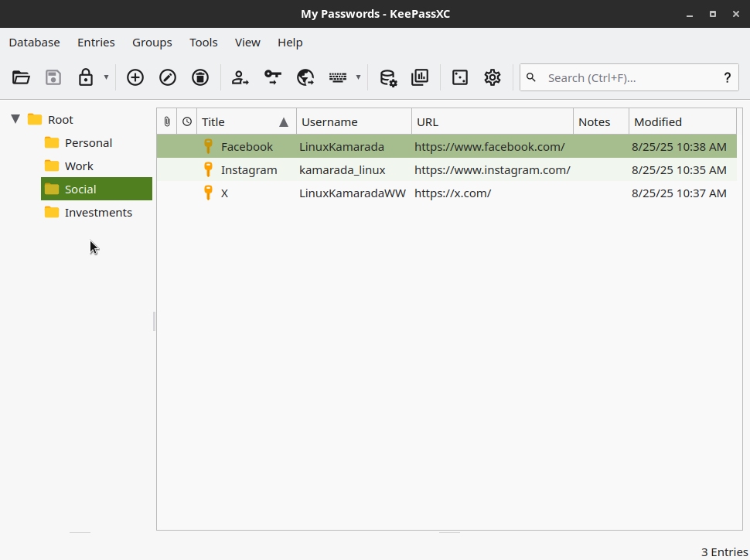Screen dimensions: 750x560
Task: Perform Auto-Type keyboard icon
Action: click(x=338, y=77)
